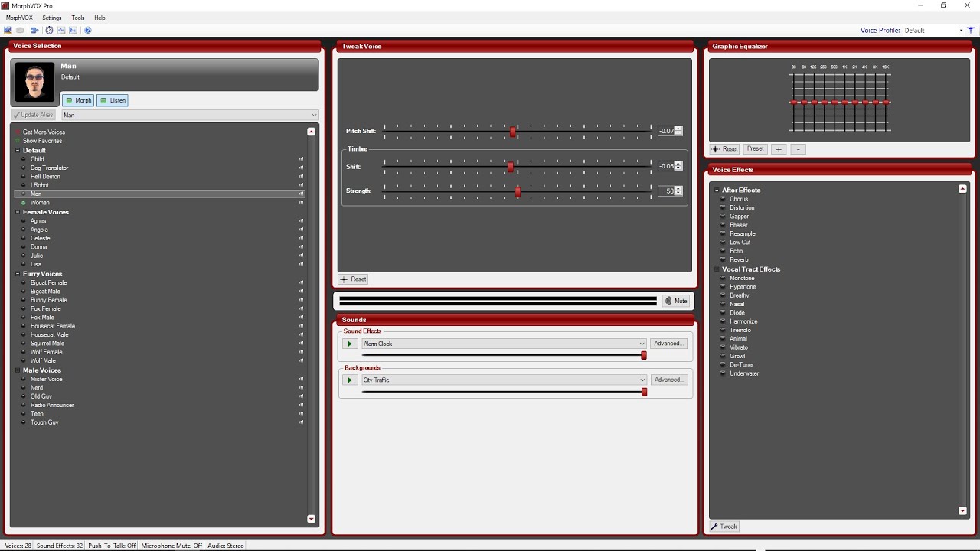Click the Pitch Shift slider handle
The image size is (980, 551).
[513, 132]
